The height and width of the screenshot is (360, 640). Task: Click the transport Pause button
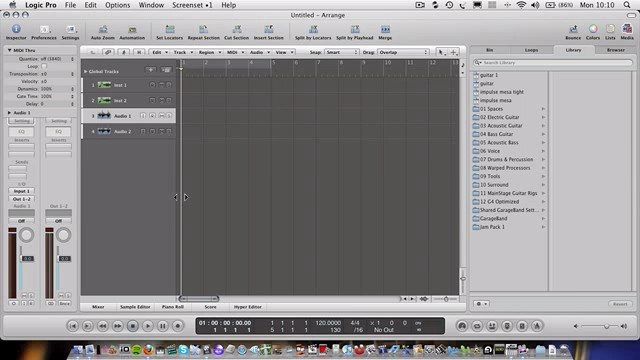pyautogui.click(x=162, y=326)
